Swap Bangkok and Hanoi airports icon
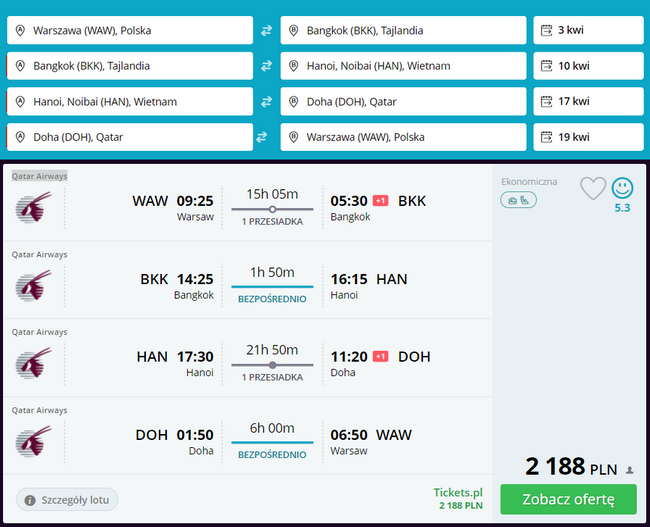650x527 pixels. click(266, 66)
